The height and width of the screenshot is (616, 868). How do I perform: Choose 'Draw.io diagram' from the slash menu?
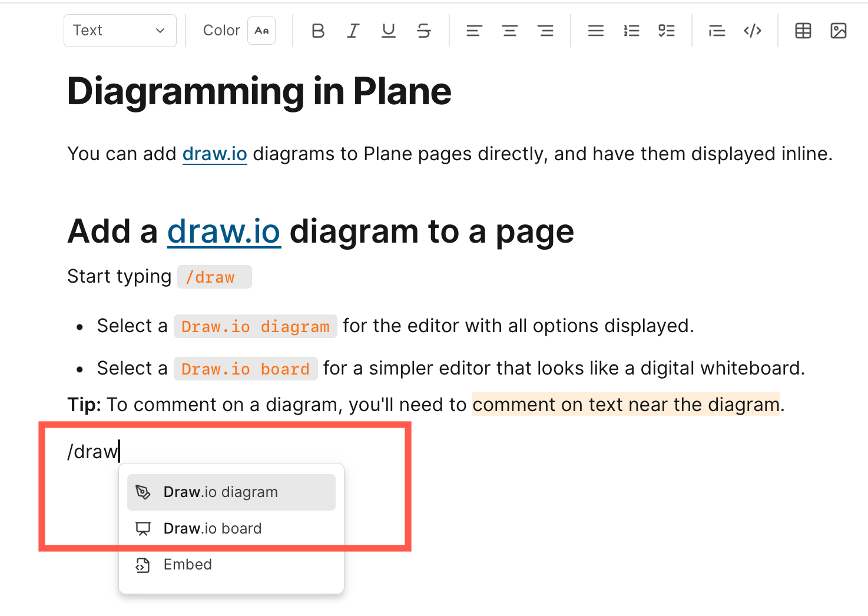(220, 492)
